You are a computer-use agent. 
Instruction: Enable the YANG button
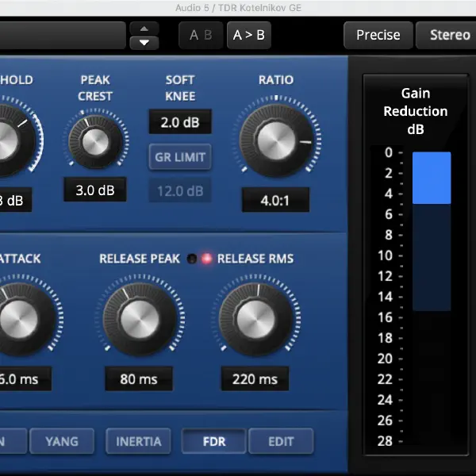[x=62, y=441]
